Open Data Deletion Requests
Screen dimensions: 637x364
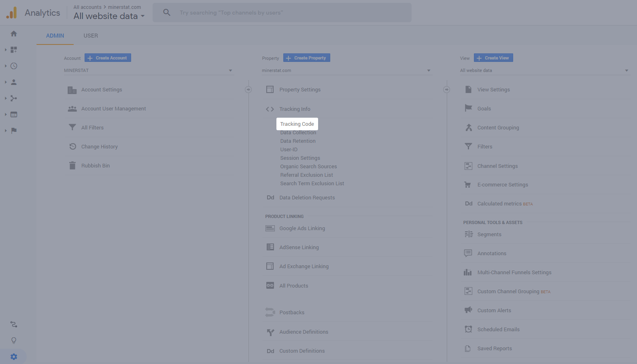[307, 198]
